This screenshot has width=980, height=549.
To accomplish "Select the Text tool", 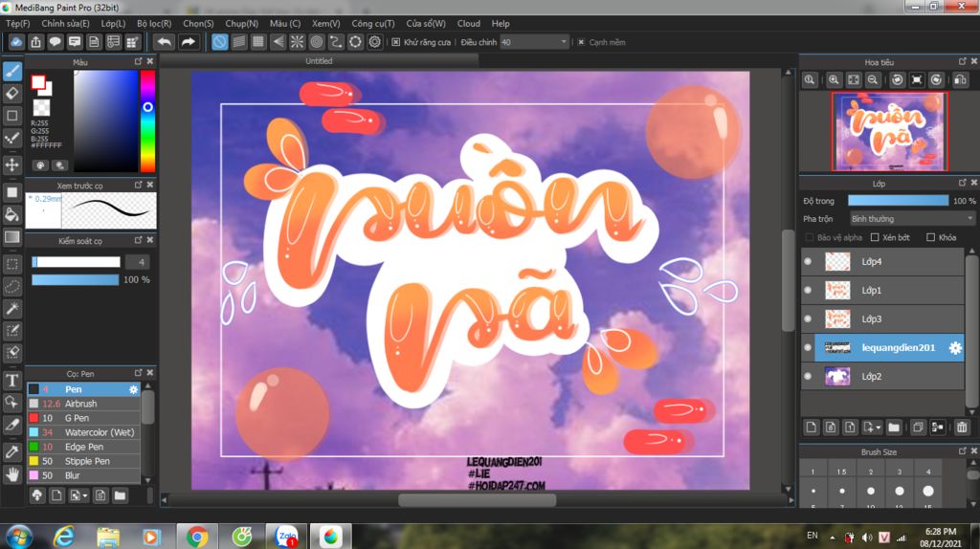I will pos(11,381).
